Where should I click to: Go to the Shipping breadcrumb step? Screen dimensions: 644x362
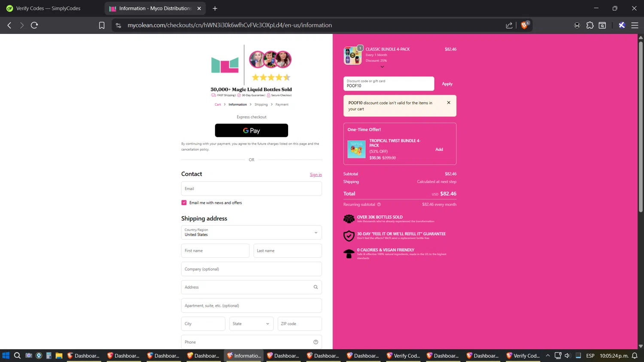261,105
